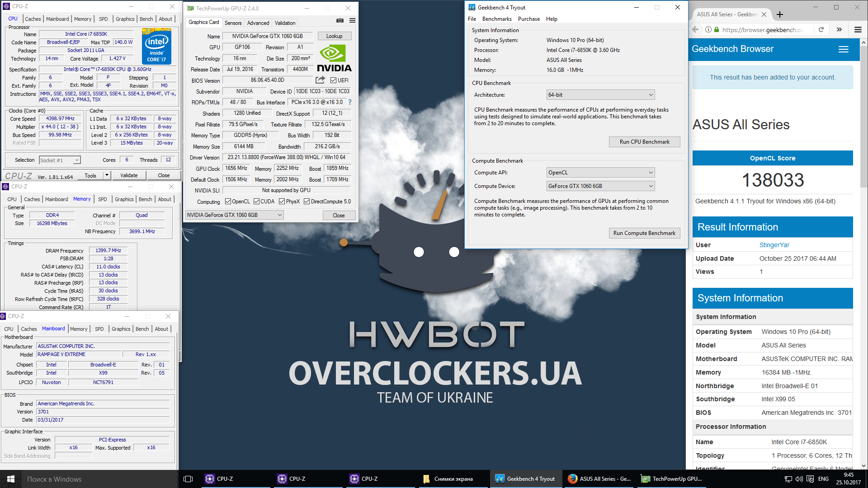Click the Lookup button in GPU-Z

(x=334, y=36)
